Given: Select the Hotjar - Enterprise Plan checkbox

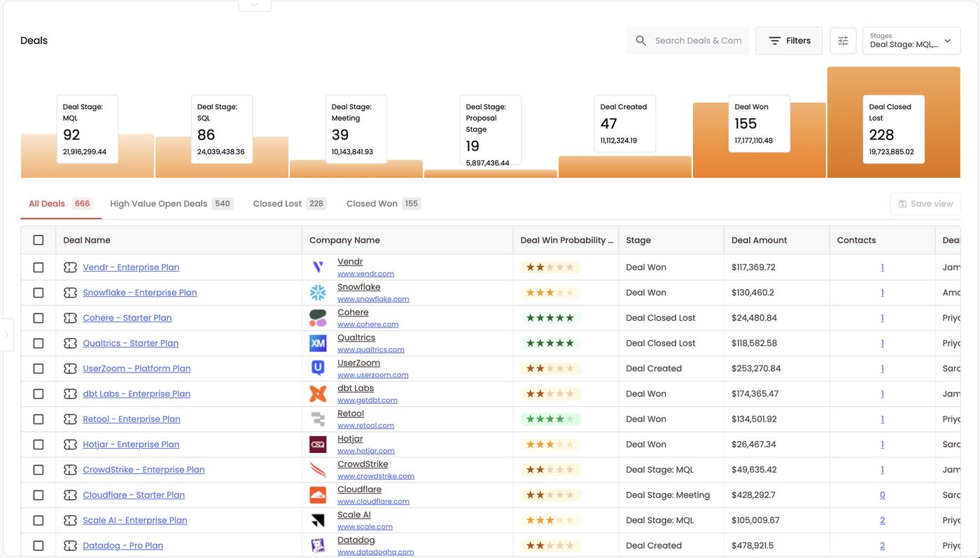Looking at the screenshot, I should point(38,445).
